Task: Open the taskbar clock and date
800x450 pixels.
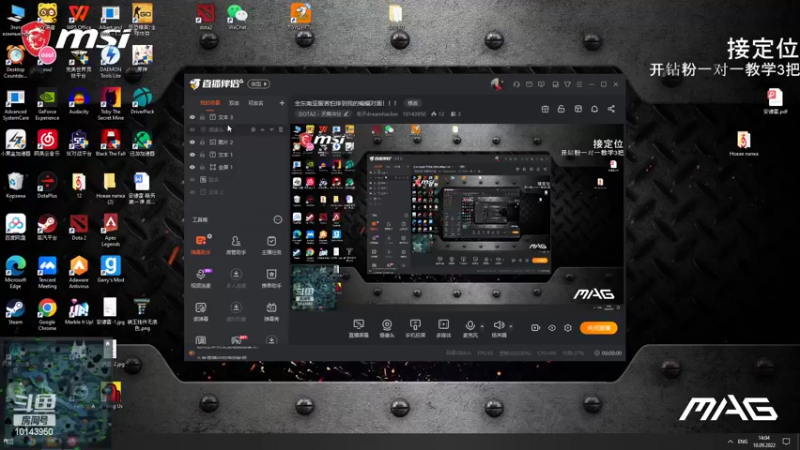Action: (x=764, y=441)
